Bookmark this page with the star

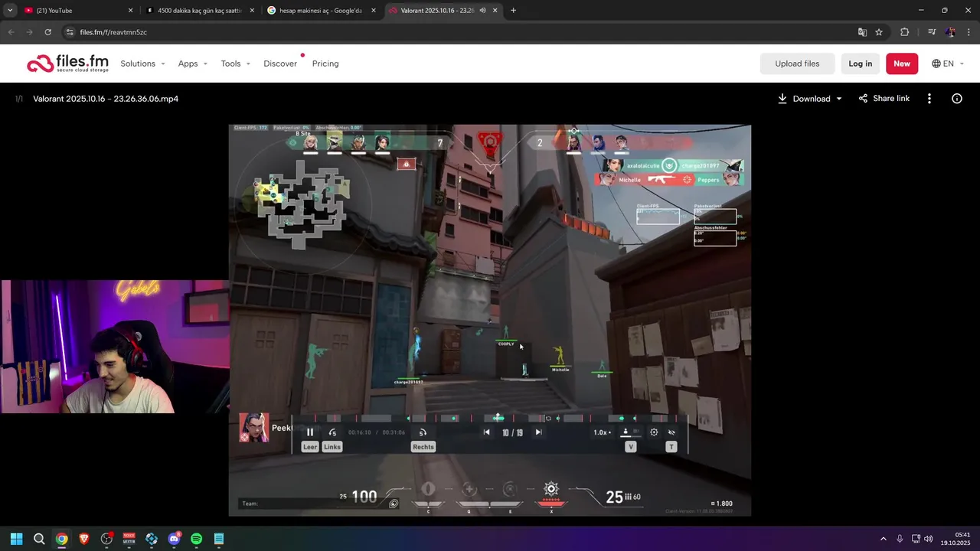coord(879,32)
